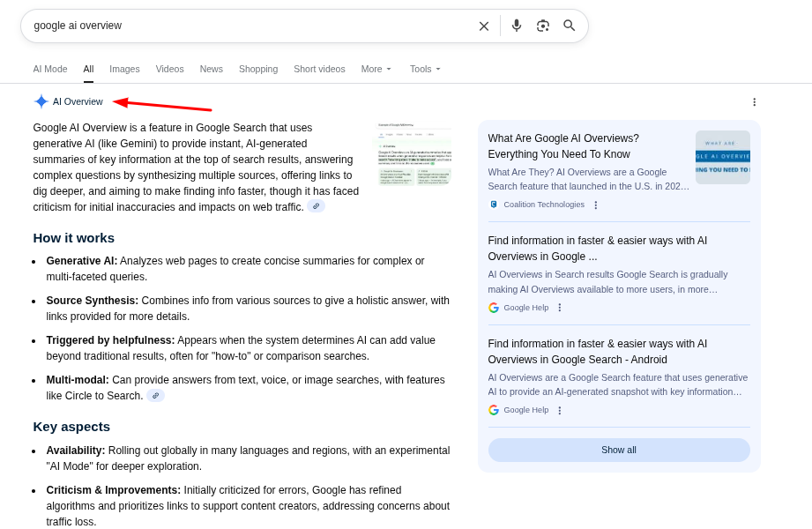This screenshot has width=812, height=529.
Task: Click the magnifying glass search icon
Action: 570,26
